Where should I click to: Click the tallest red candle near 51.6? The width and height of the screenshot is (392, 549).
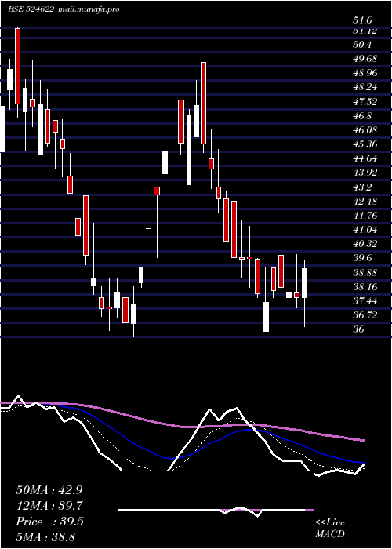[17, 66]
